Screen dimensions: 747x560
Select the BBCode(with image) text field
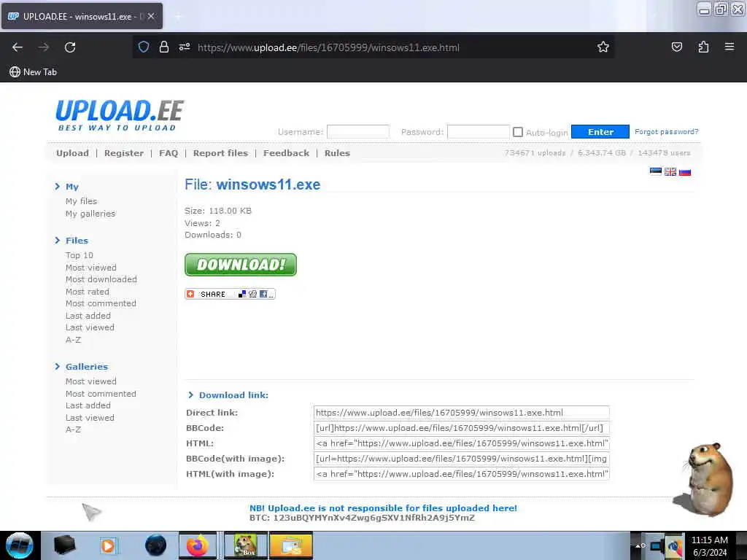tap(462, 459)
